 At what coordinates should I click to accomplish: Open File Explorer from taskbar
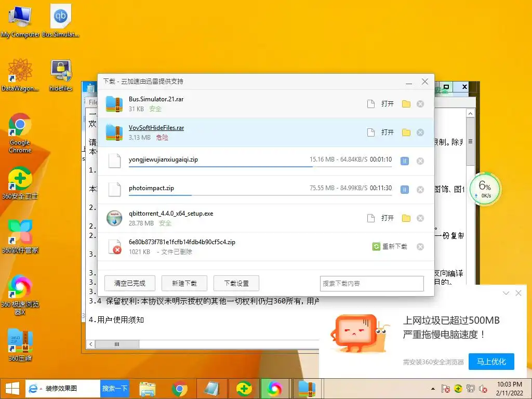pyautogui.click(x=148, y=389)
